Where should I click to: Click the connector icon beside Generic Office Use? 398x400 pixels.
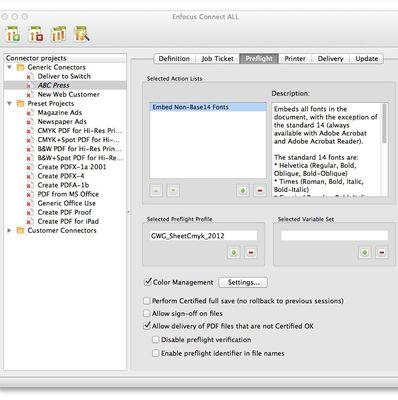[30, 203]
